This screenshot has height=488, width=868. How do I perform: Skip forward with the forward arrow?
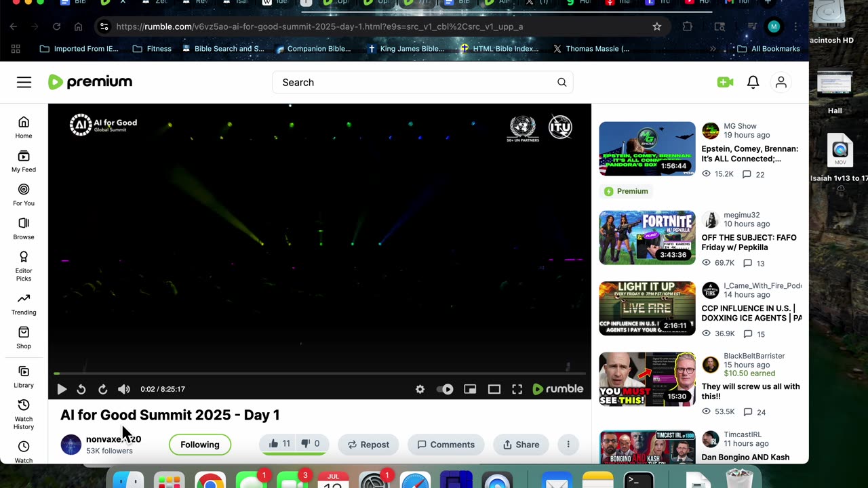click(x=102, y=389)
